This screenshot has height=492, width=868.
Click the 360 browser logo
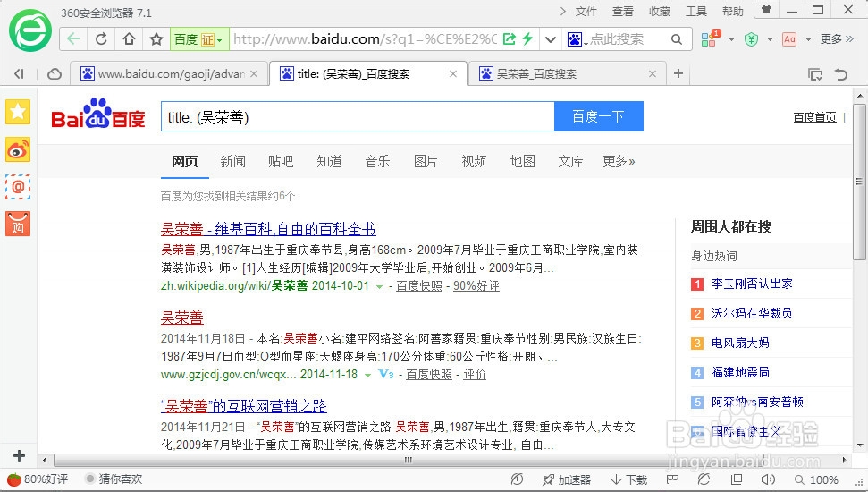pos(29,30)
